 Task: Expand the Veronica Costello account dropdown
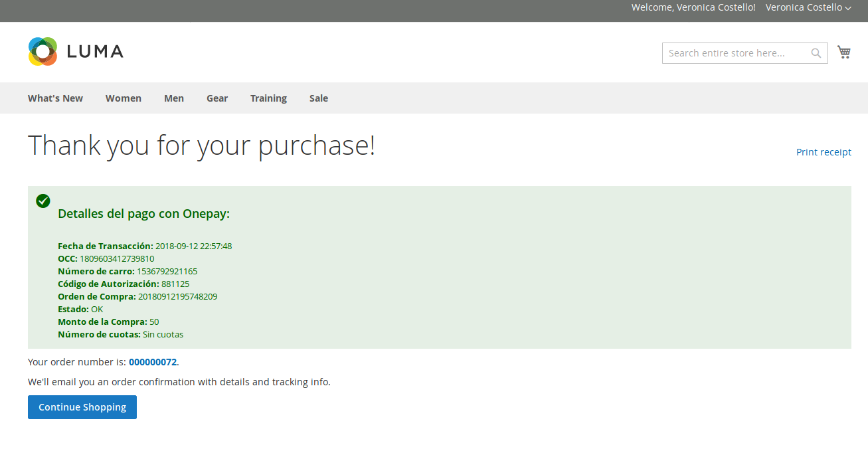tap(808, 7)
